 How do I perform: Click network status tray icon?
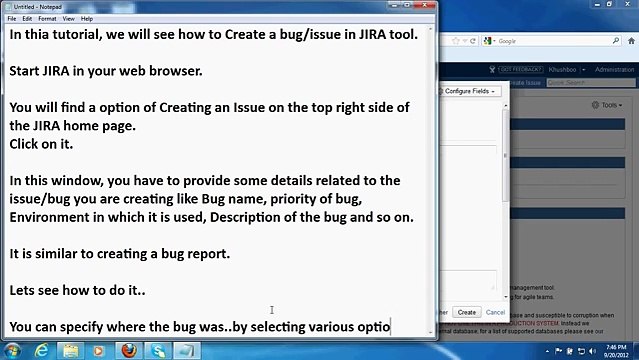point(581,351)
